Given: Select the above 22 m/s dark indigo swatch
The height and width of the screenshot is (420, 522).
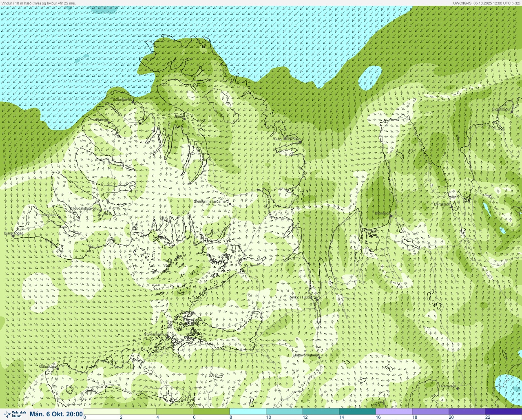Looking at the screenshot, I should point(503,411).
